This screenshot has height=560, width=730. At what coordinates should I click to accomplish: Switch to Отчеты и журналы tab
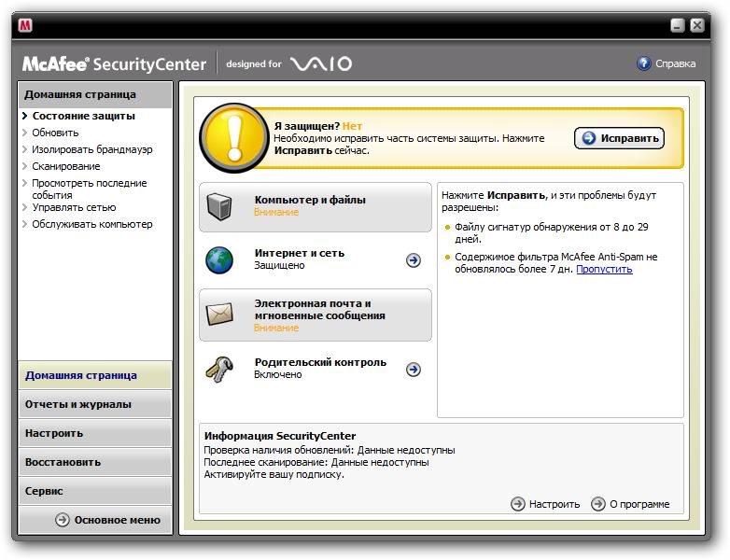click(95, 404)
